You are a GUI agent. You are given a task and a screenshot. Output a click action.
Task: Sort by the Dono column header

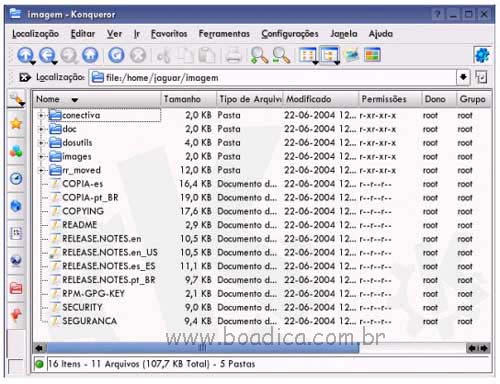[x=439, y=99]
